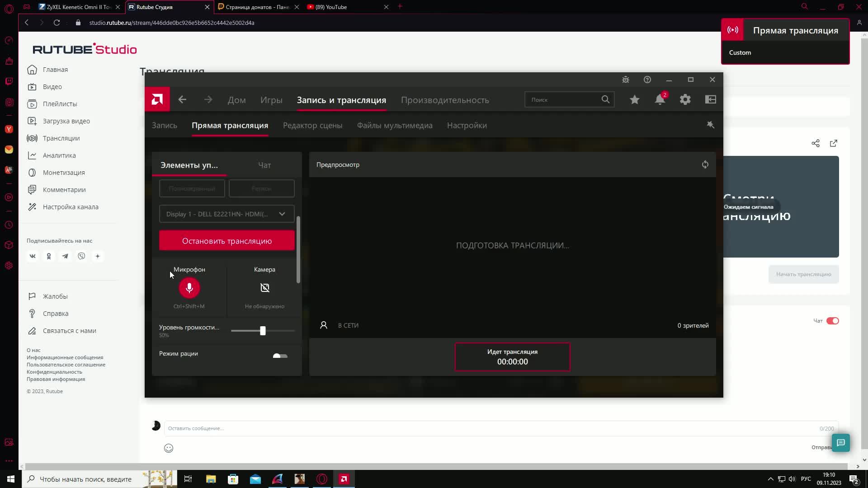Mute the microphone button
The image size is (868, 488).
pyautogui.click(x=189, y=288)
